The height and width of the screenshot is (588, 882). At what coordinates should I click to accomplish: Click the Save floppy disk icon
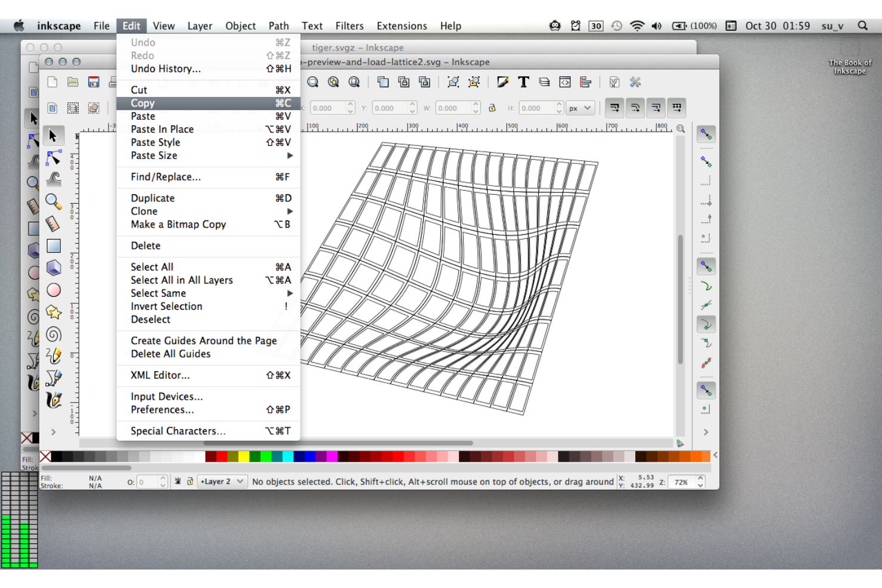coord(94,82)
